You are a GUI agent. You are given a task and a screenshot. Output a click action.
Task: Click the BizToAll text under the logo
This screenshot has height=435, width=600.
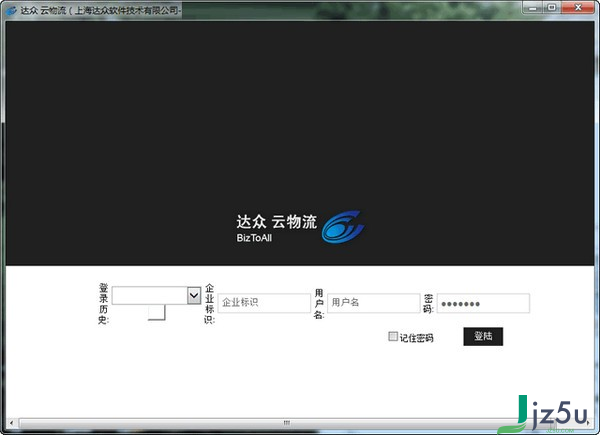(254, 238)
